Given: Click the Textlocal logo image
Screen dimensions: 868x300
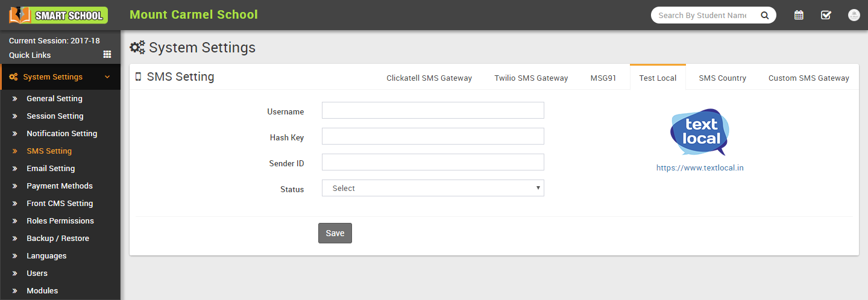Looking at the screenshot, I should pos(700,133).
